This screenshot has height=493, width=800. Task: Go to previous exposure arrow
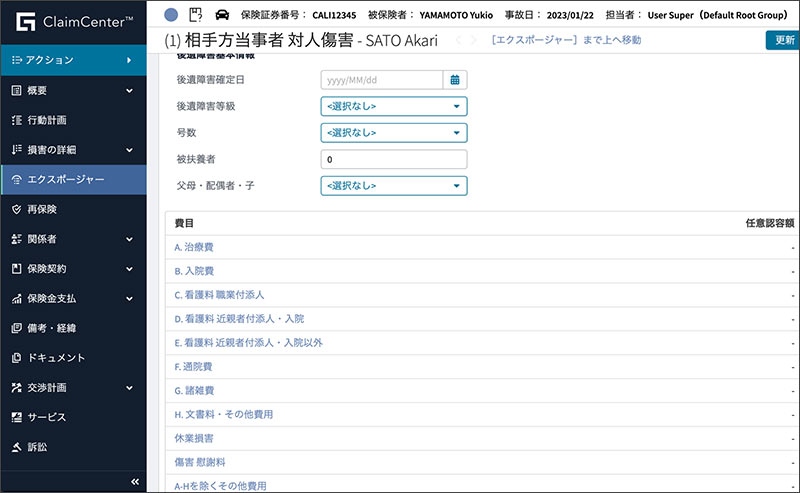(x=459, y=40)
